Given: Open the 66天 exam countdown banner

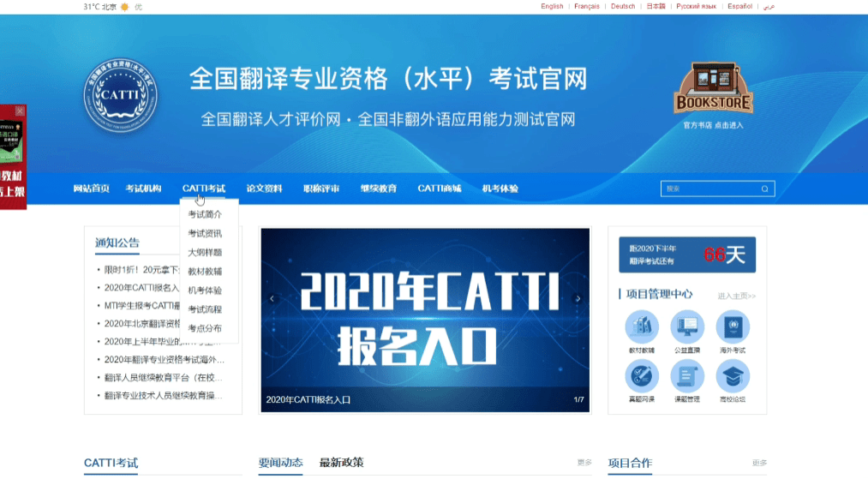Looking at the screenshot, I should (x=687, y=254).
